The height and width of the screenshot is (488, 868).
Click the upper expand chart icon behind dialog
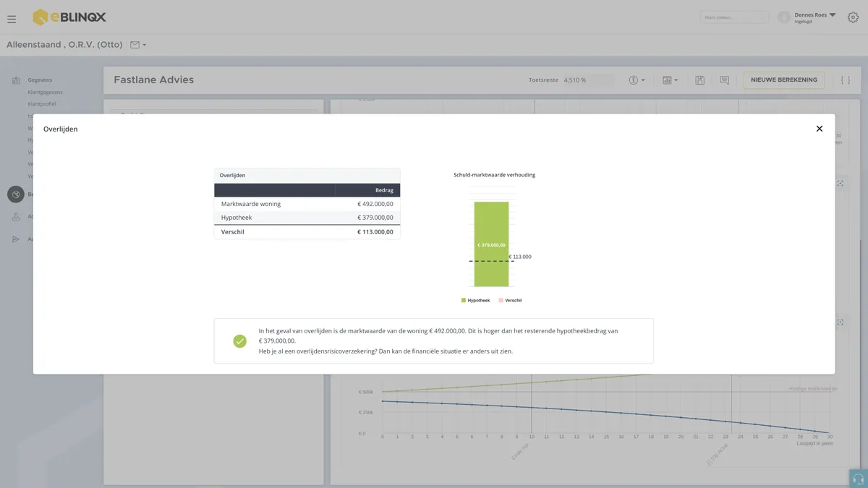tap(841, 184)
